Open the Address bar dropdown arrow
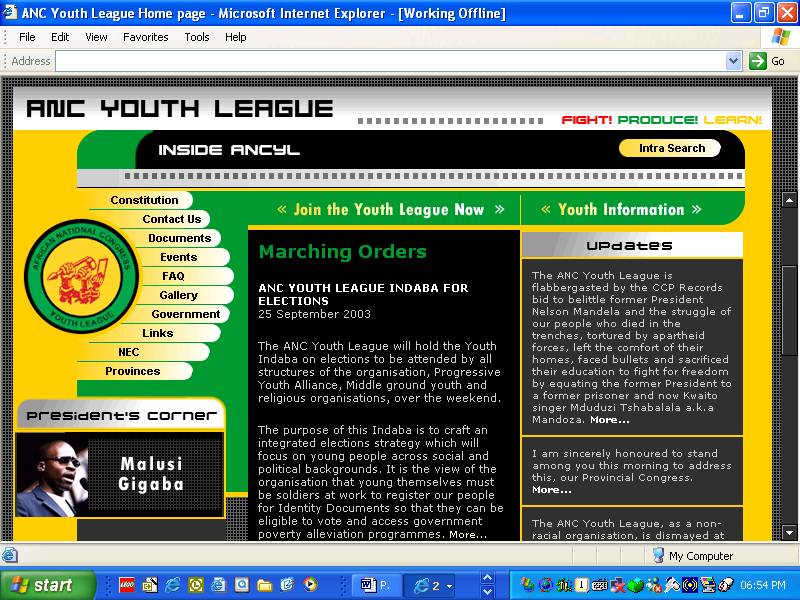 [x=733, y=61]
